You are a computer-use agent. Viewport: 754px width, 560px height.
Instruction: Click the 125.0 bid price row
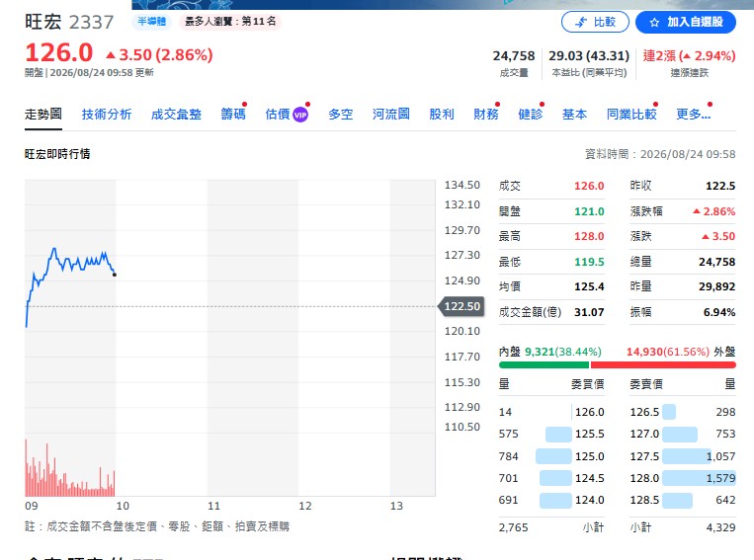point(551,456)
